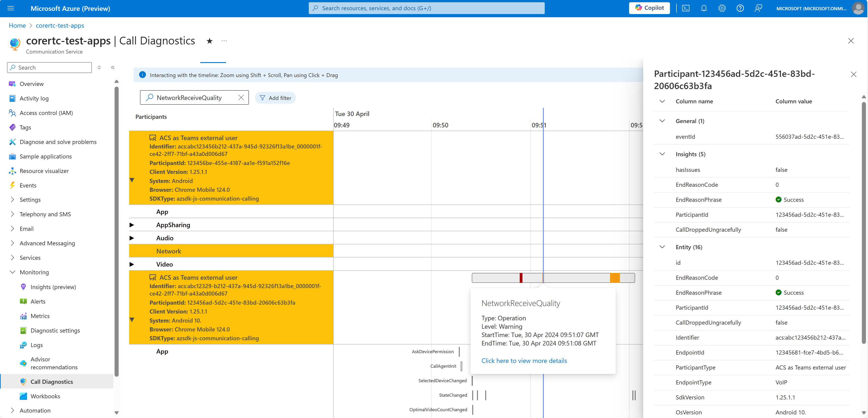The width and height of the screenshot is (868, 418).
Task: Click the Call Diagnostics icon in sidebar
Action: [23, 382]
